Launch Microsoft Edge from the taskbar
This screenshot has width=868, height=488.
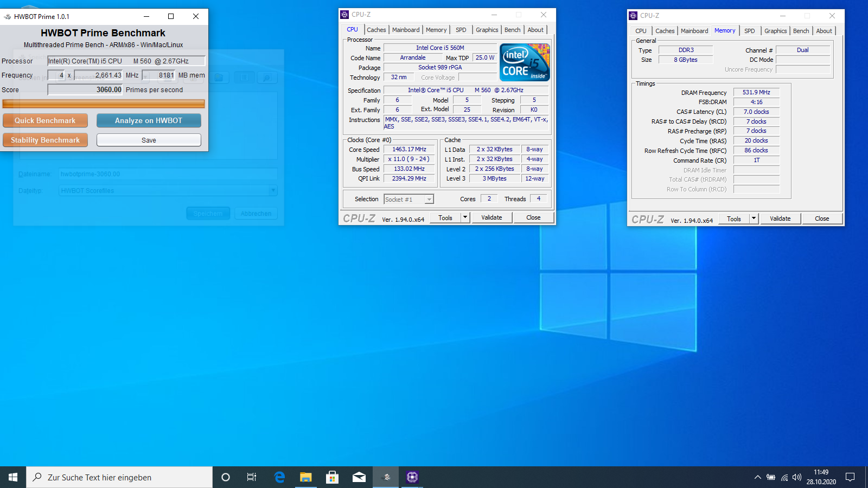point(279,477)
